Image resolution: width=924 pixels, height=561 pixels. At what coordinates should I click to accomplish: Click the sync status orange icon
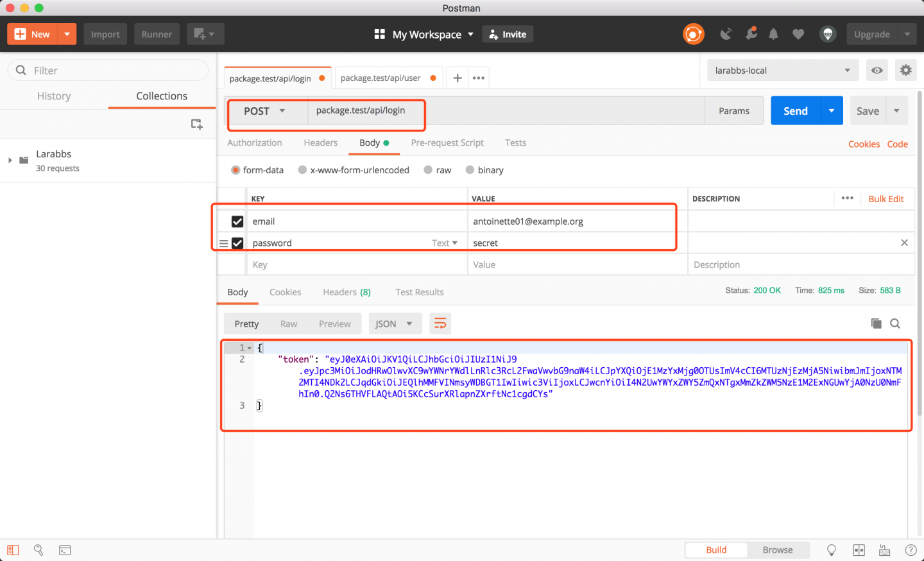click(x=694, y=34)
